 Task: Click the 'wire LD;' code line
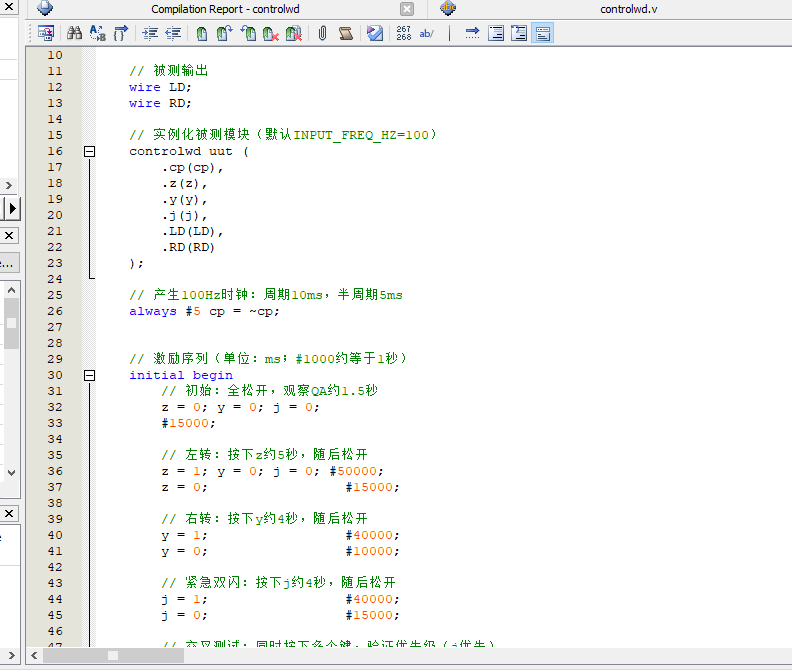[160, 87]
